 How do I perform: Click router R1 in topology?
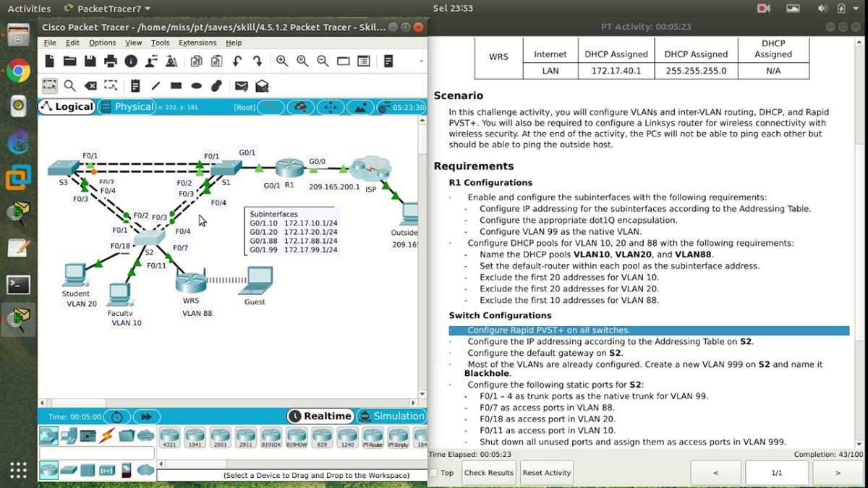(x=289, y=167)
